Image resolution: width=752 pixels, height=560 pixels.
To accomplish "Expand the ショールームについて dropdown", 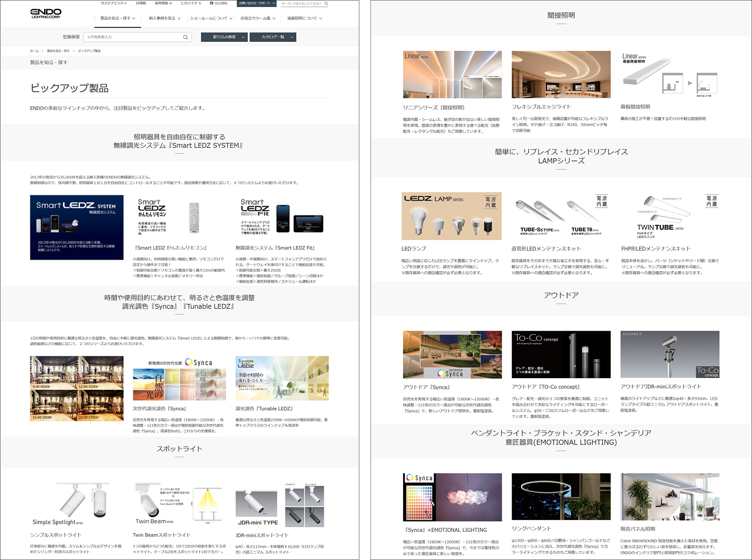I will (211, 18).
